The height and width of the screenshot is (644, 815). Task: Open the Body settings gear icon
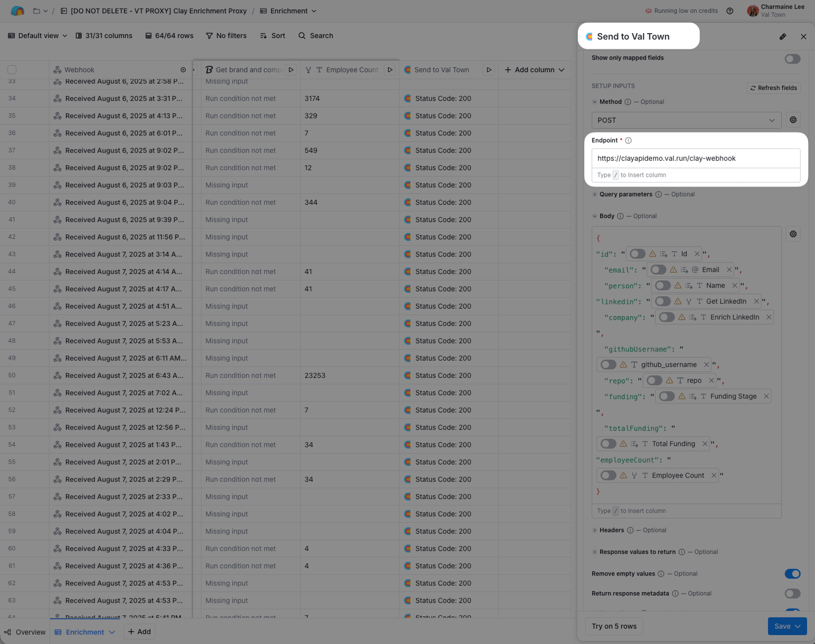click(x=793, y=234)
